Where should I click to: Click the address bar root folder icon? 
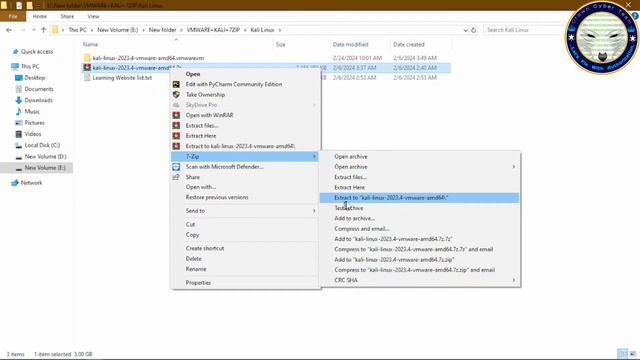click(55, 30)
